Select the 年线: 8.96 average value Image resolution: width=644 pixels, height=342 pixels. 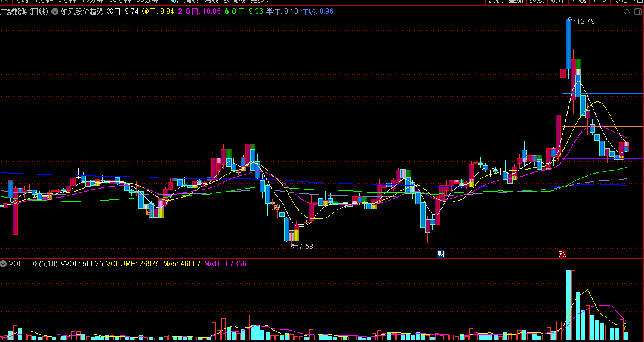[x=318, y=11]
